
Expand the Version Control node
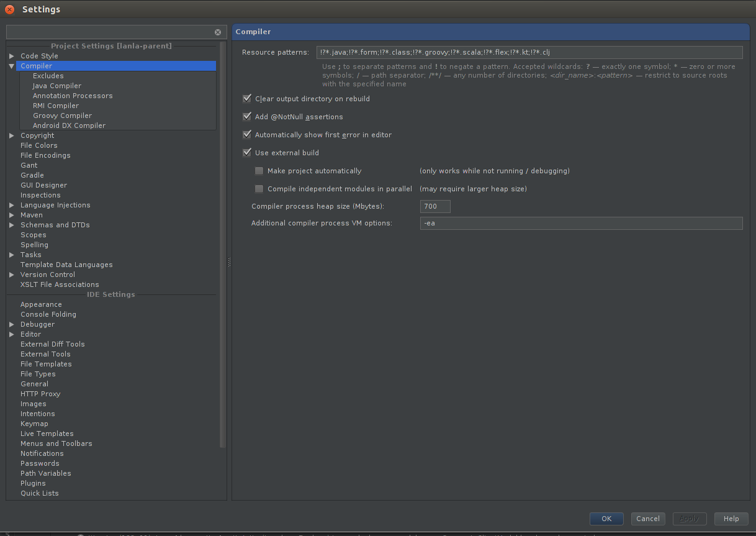12,275
